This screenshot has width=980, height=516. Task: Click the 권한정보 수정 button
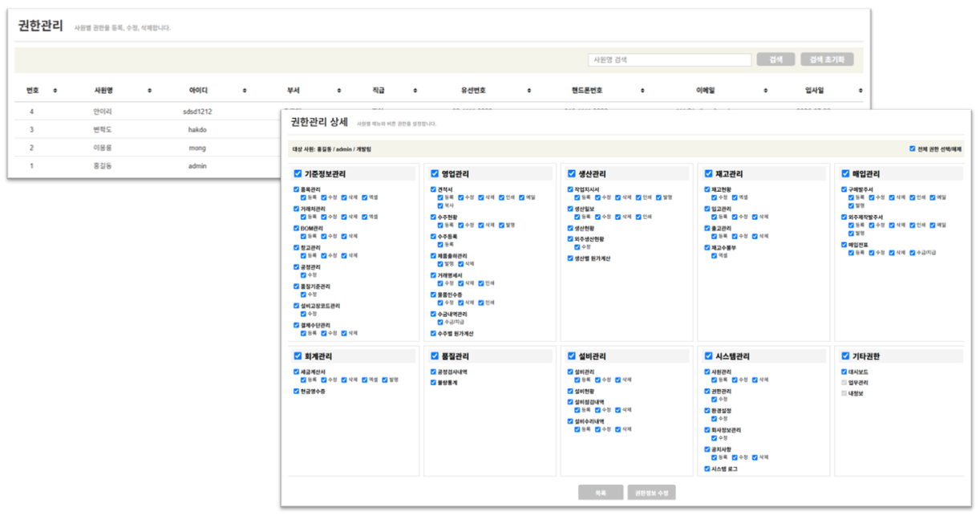[651, 493]
